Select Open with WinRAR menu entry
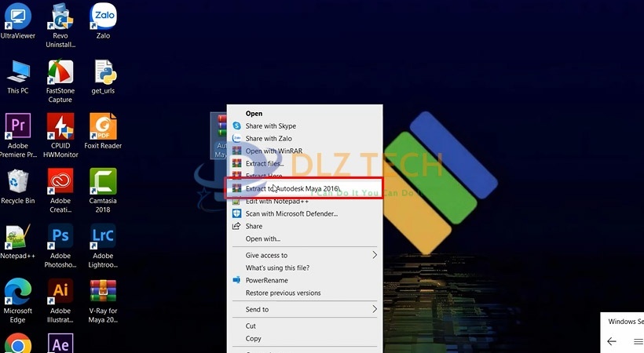 (273, 151)
